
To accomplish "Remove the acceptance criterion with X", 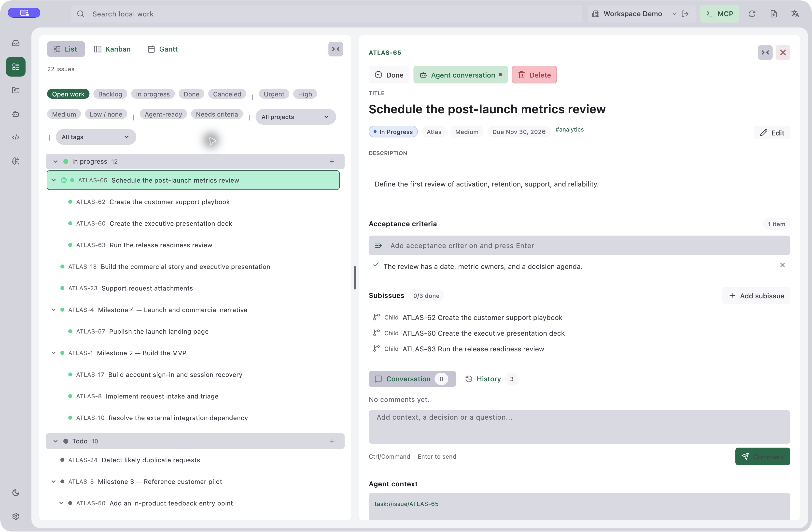I will (x=782, y=265).
